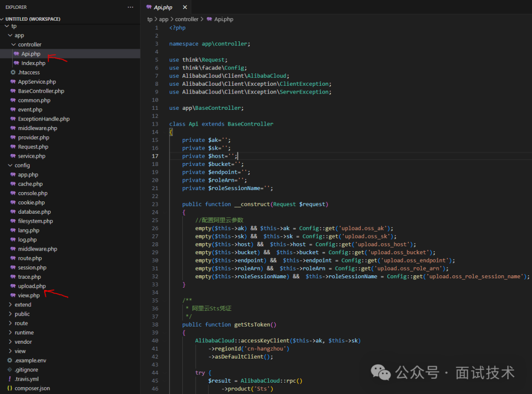Open common.php file
Image resolution: width=532 pixels, height=394 pixels.
pyautogui.click(x=34, y=100)
